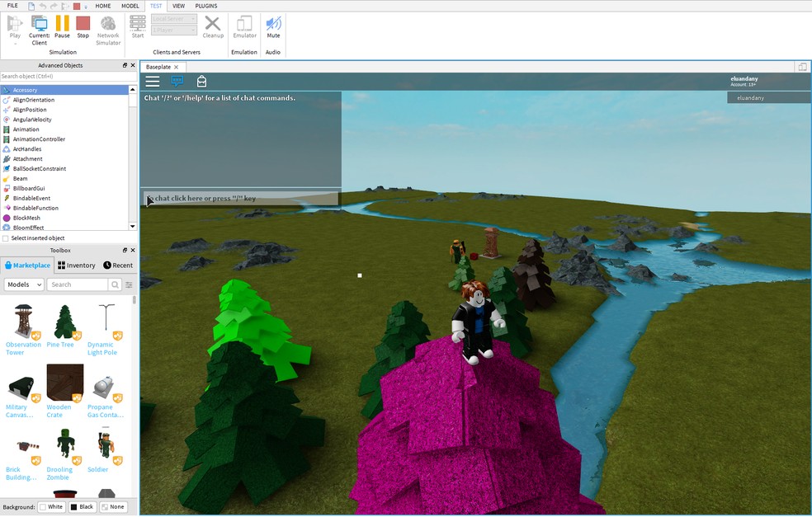This screenshot has width=812, height=517.
Task: Switch to the MODEL ribbon tab
Action: (130, 6)
